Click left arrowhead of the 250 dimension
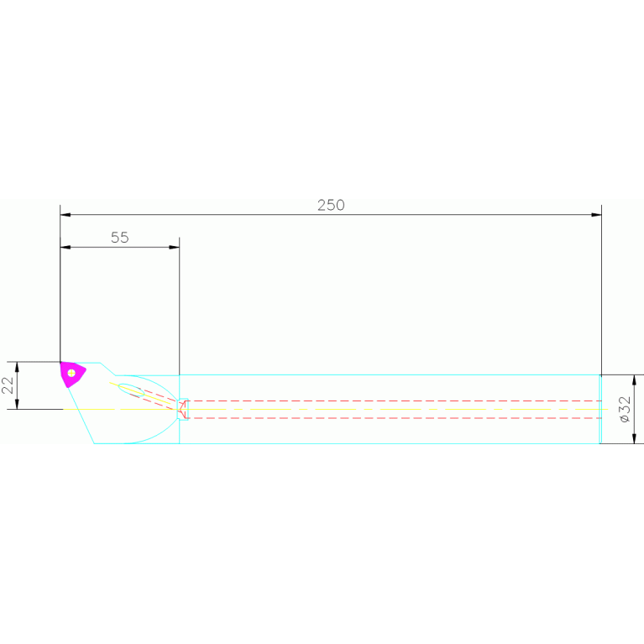Viewport: 644px width, 644px height. coord(65,215)
